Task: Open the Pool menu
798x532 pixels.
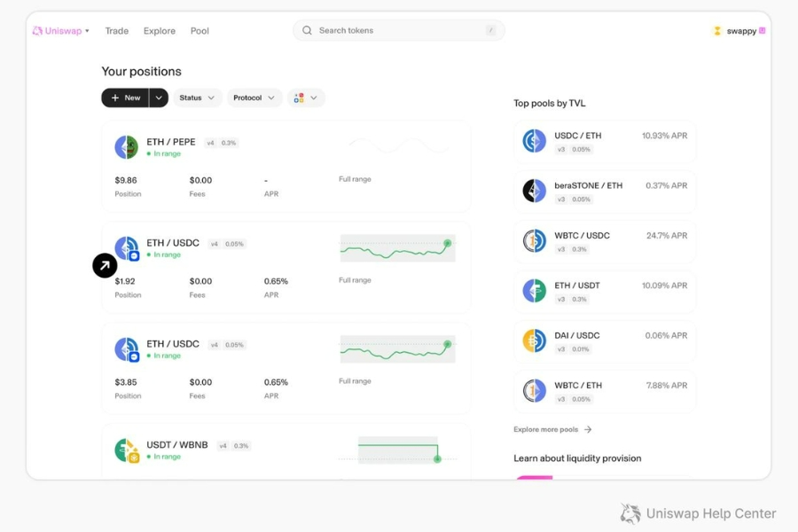Action: (199, 30)
